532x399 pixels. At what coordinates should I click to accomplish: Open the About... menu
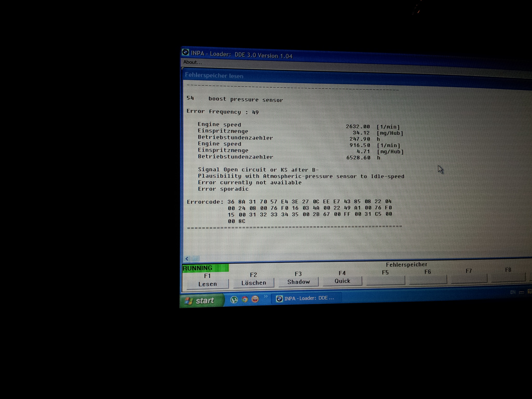coord(192,62)
